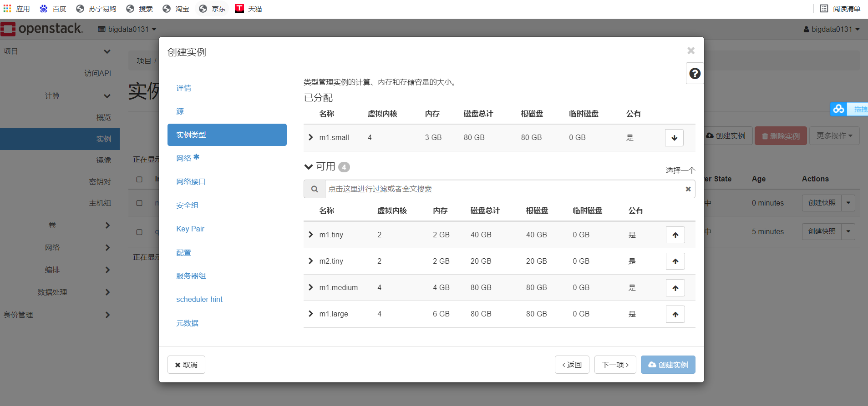Allocate m2.tiny flavor with up arrow
The image size is (868, 406).
(675, 261)
